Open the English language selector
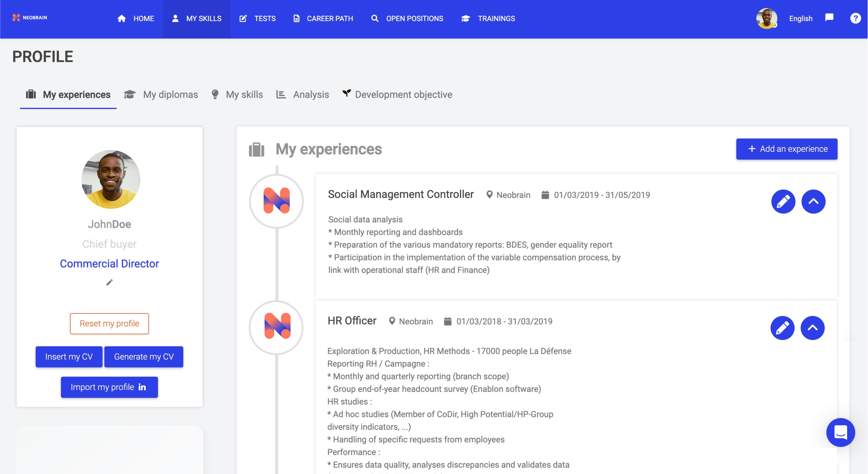The width and height of the screenshot is (868, 474). point(801,18)
